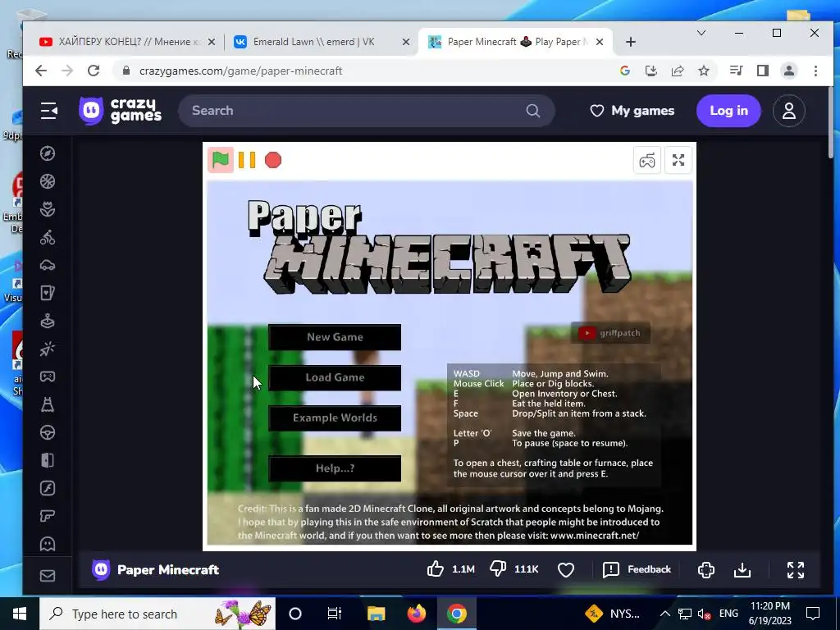
Task: Open My games favorites
Action: [x=632, y=111]
